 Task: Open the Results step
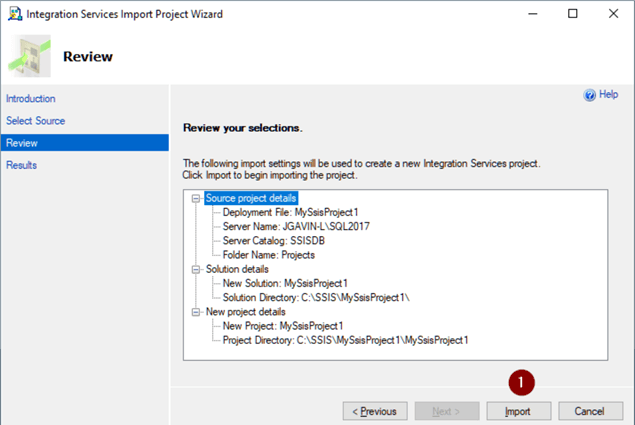[21, 165]
